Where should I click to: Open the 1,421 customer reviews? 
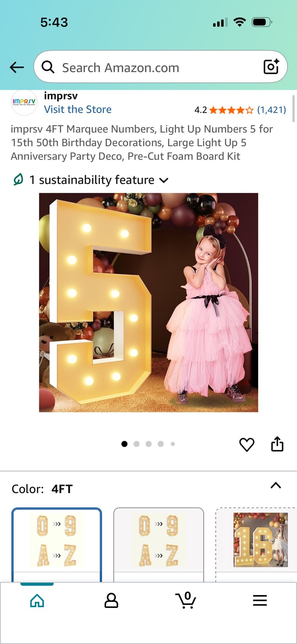pos(271,110)
